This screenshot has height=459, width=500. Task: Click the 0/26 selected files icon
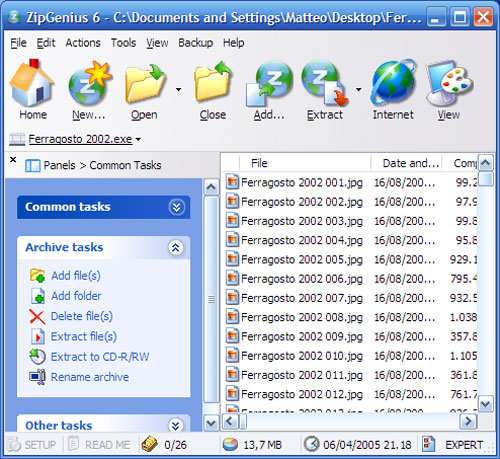point(149,444)
